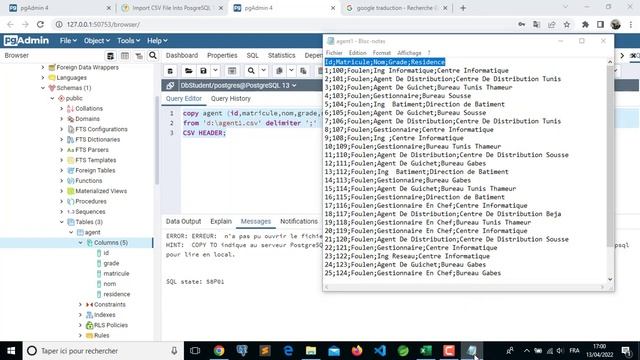Open Query Tool icon in Browser panel
Image resolution: width=640 pixels, height=360 pixels.
pos(110,56)
